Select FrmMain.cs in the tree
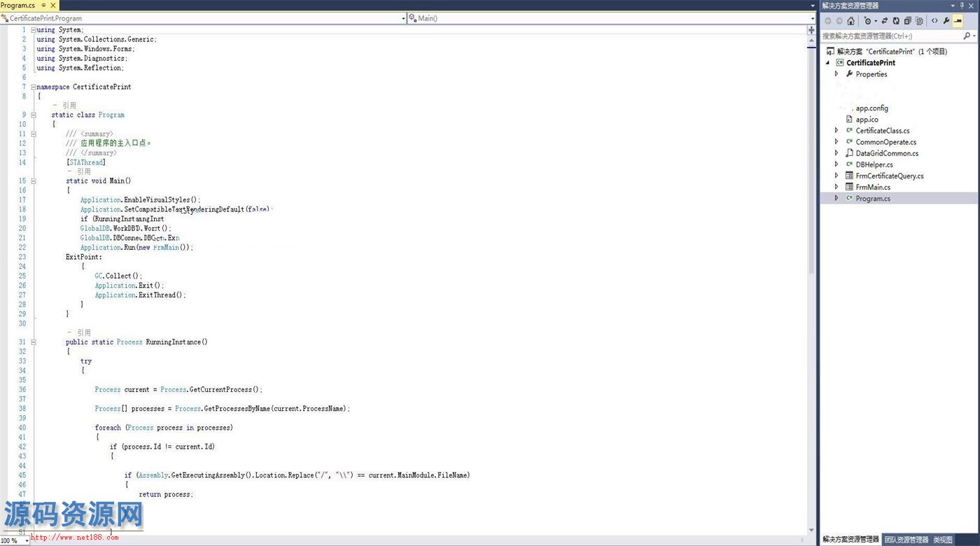The image size is (980, 546). click(x=873, y=187)
